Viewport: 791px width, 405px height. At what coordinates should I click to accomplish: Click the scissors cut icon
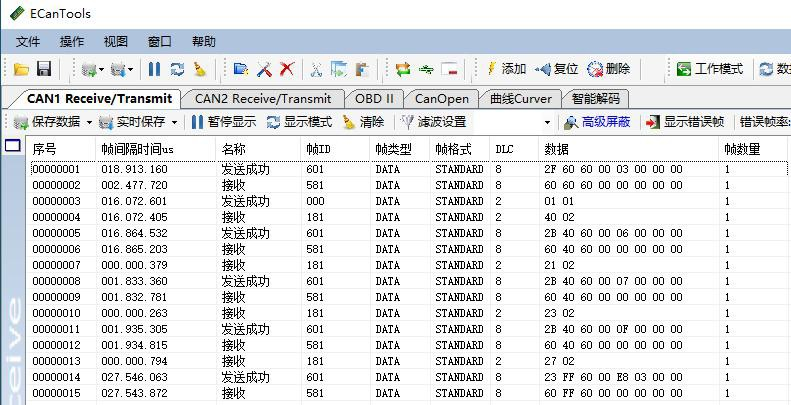pyautogui.click(x=316, y=69)
